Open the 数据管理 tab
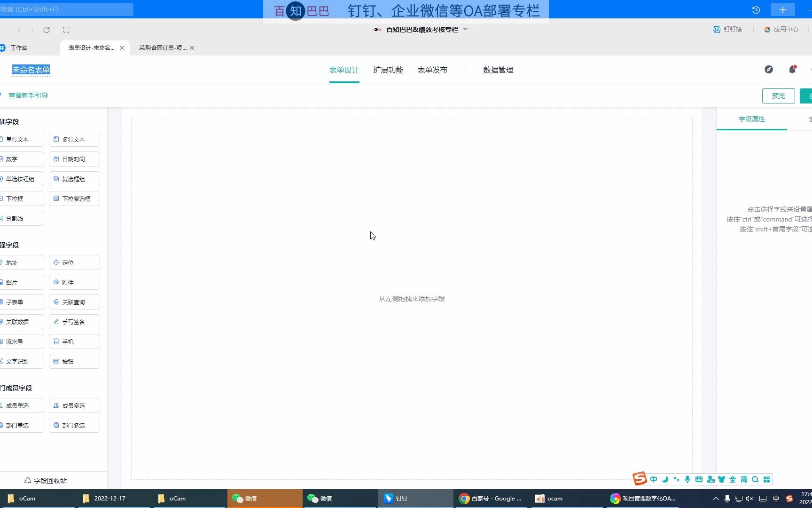The image size is (812, 508). pos(498,70)
